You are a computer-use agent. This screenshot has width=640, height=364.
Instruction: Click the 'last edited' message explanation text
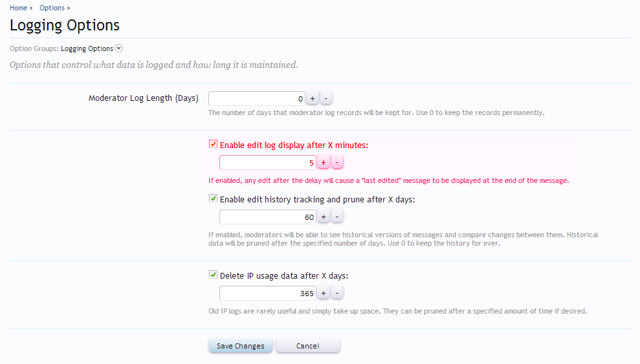pos(388,180)
